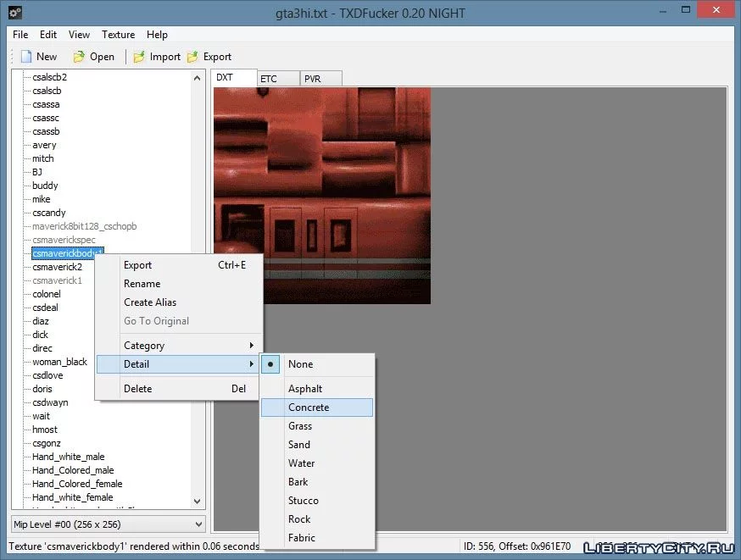Click the Import toolbar icon
Image resolution: width=741 pixels, height=560 pixels.
coord(139,57)
